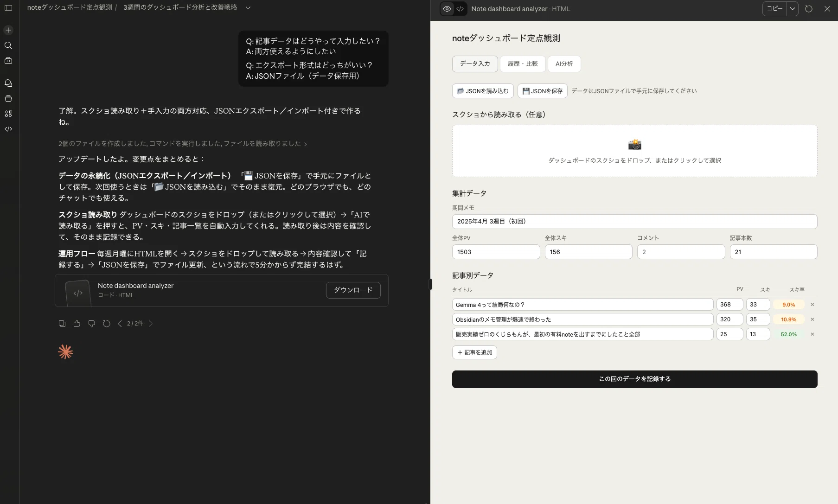The image size is (838, 504).
Task: Give thumbs down to the response
Action: (92, 324)
